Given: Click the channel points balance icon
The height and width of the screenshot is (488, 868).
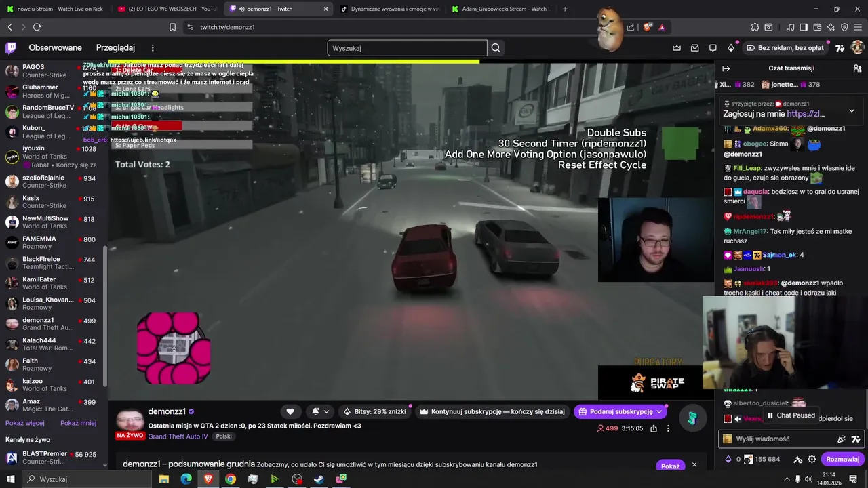Looking at the screenshot, I should click(x=748, y=459).
